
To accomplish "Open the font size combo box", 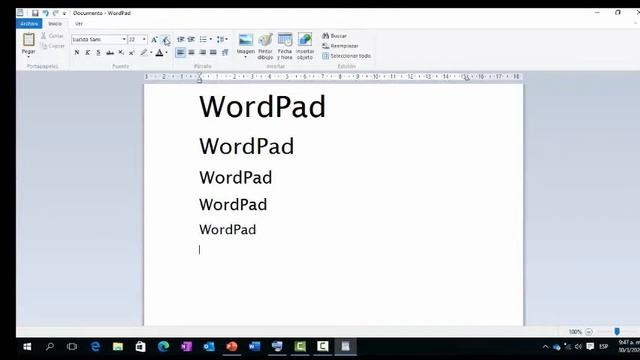I will click(x=138, y=39).
